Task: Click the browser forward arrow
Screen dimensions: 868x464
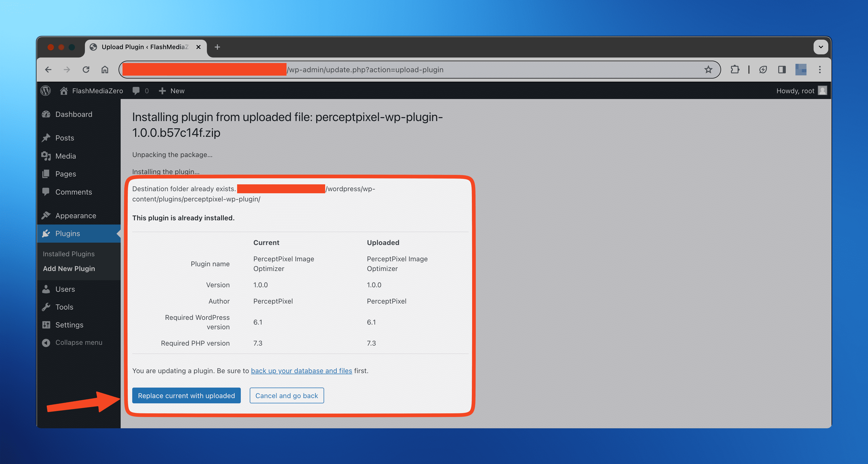Action: tap(67, 70)
